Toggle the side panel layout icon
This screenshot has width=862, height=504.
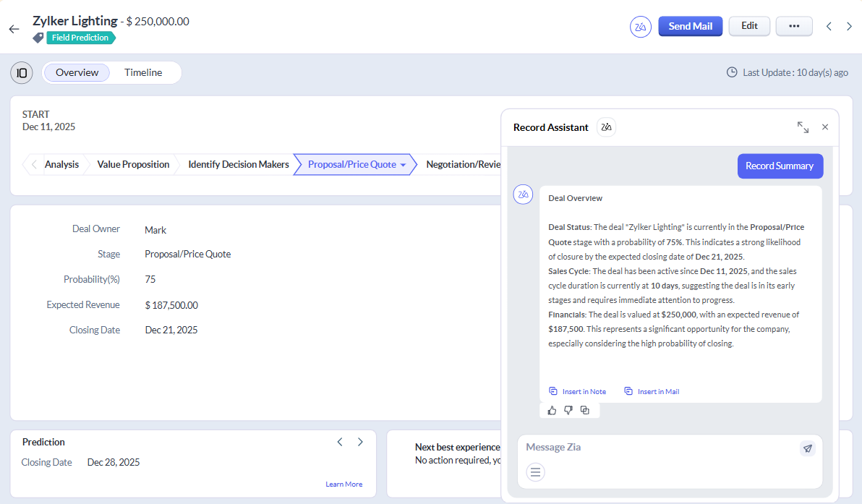click(x=22, y=72)
